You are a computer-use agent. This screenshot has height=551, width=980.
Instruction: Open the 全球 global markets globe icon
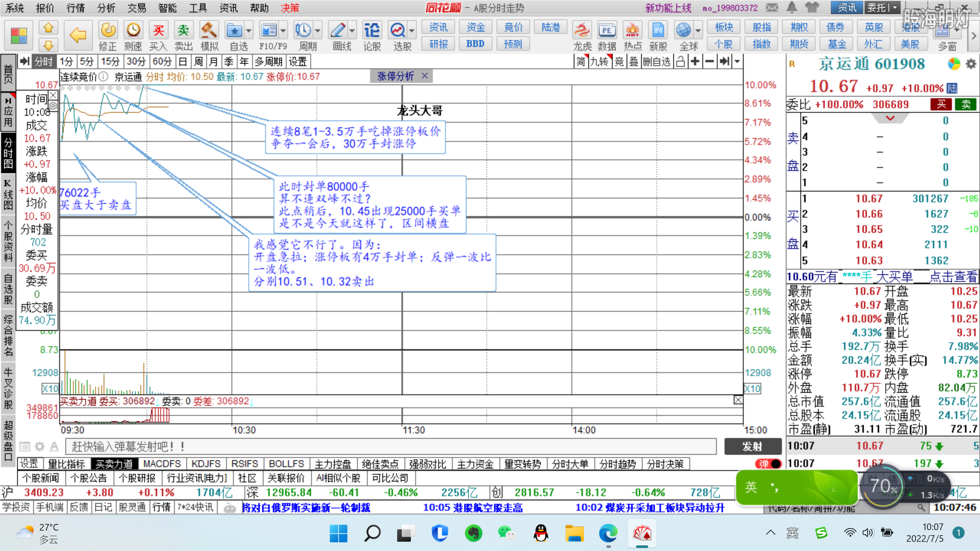[x=683, y=30]
